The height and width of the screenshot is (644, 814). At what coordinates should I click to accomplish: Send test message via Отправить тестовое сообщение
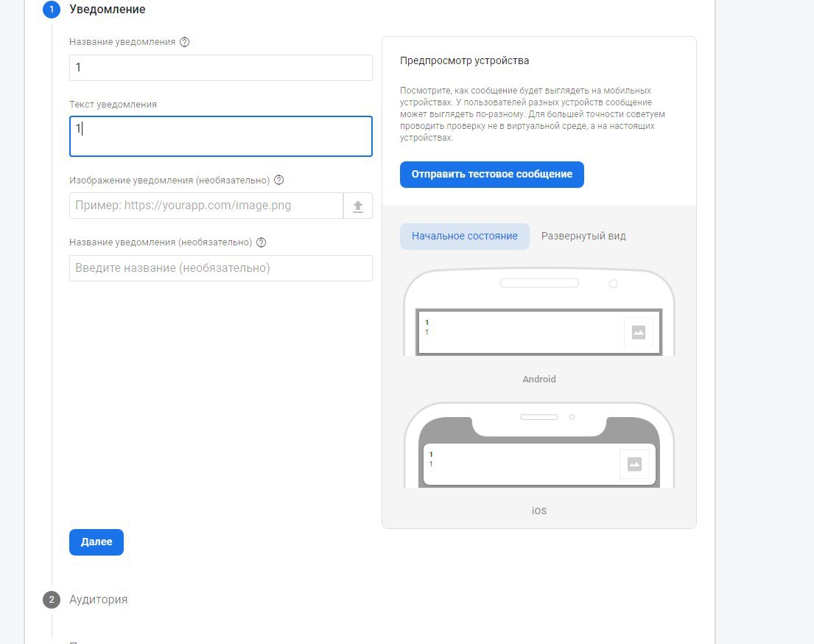coord(491,175)
